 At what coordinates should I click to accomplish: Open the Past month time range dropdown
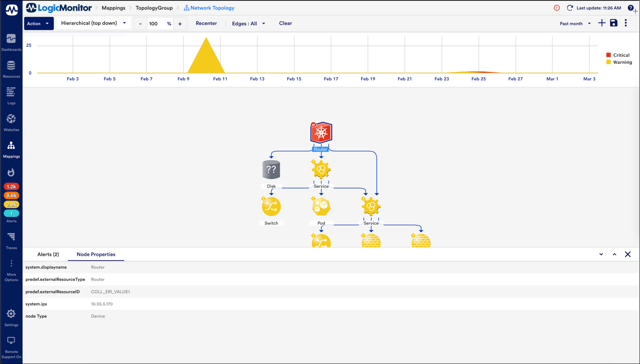(575, 23)
